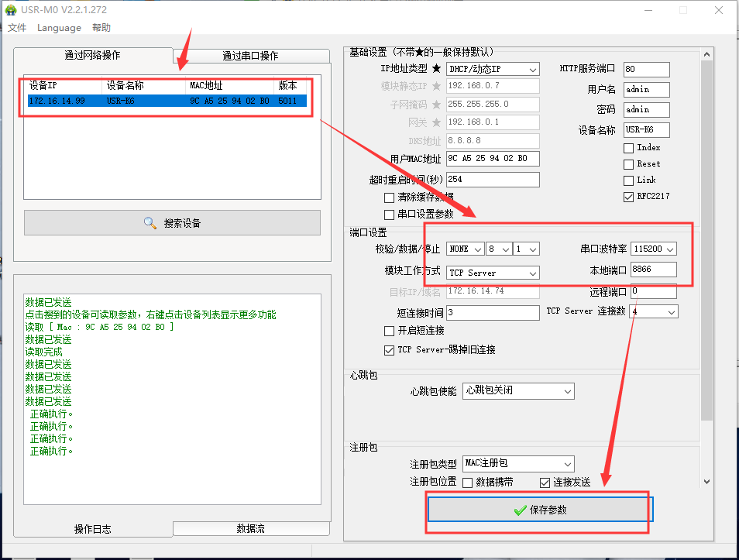Open the Language menu
Image resolution: width=739 pixels, height=560 pixels.
[x=59, y=28]
